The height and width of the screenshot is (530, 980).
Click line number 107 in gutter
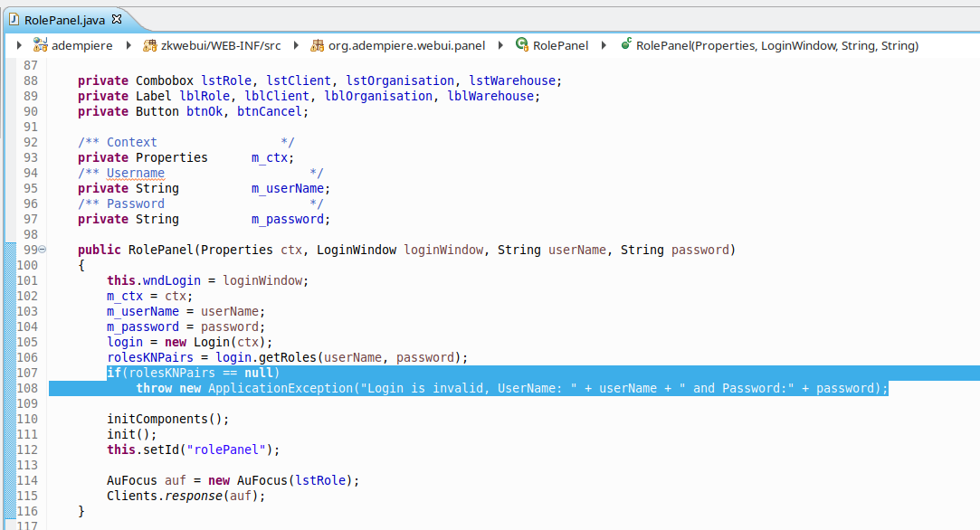pyautogui.click(x=27, y=373)
